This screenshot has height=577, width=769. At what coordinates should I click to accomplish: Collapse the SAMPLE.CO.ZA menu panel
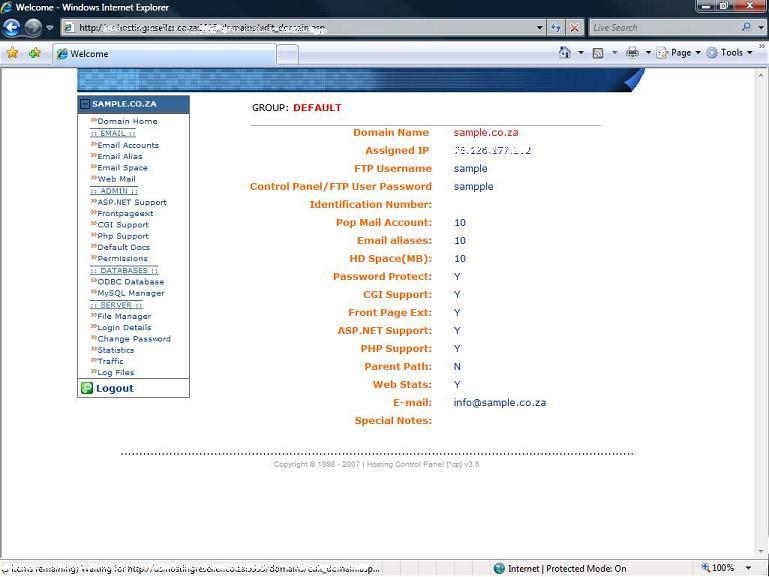tap(85, 104)
